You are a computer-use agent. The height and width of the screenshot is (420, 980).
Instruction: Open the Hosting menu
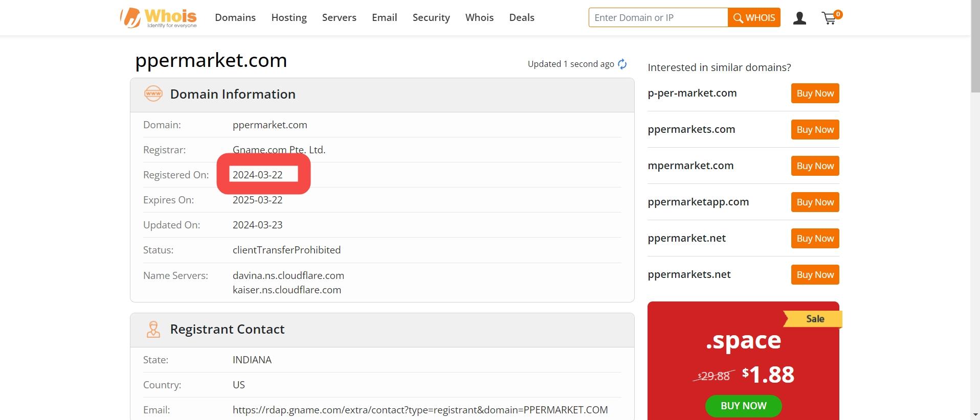point(289,17)
